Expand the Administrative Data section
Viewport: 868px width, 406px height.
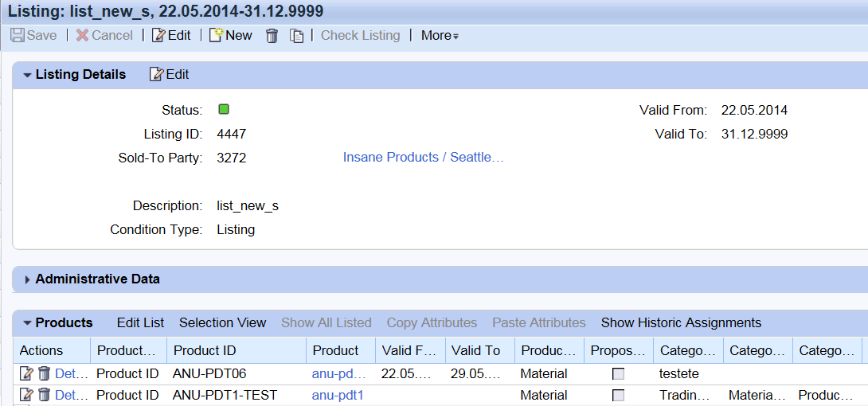(28, 280)
